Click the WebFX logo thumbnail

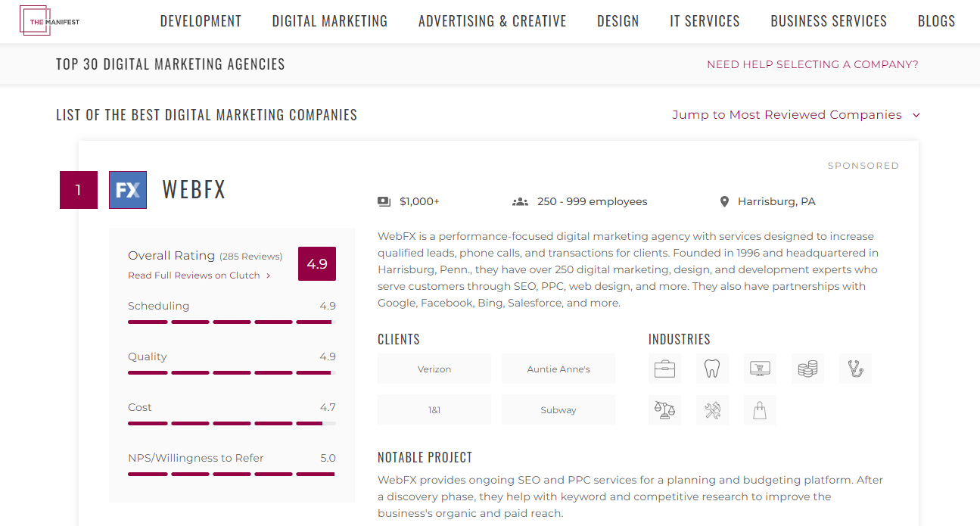(128, 190)
